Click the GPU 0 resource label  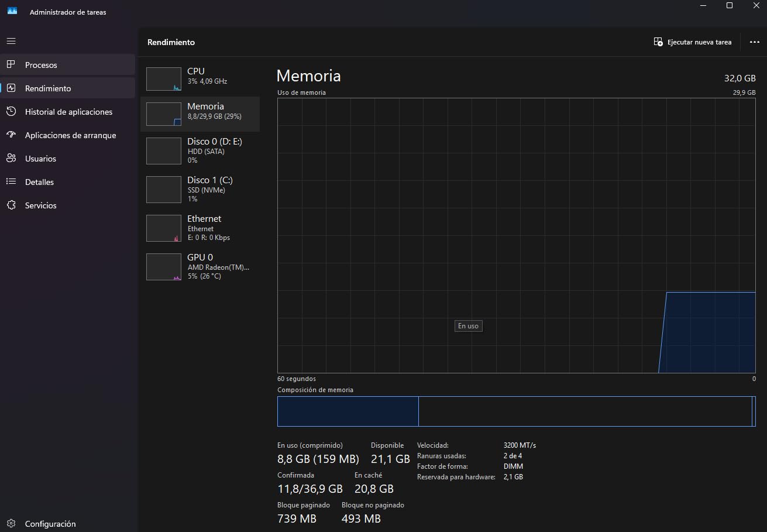[200, 258]
